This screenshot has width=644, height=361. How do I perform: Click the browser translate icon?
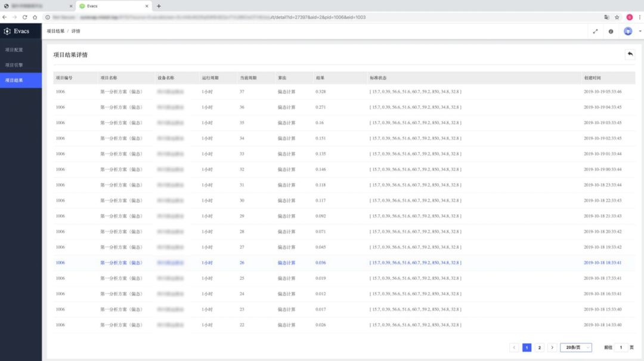(x=606, y=17)
